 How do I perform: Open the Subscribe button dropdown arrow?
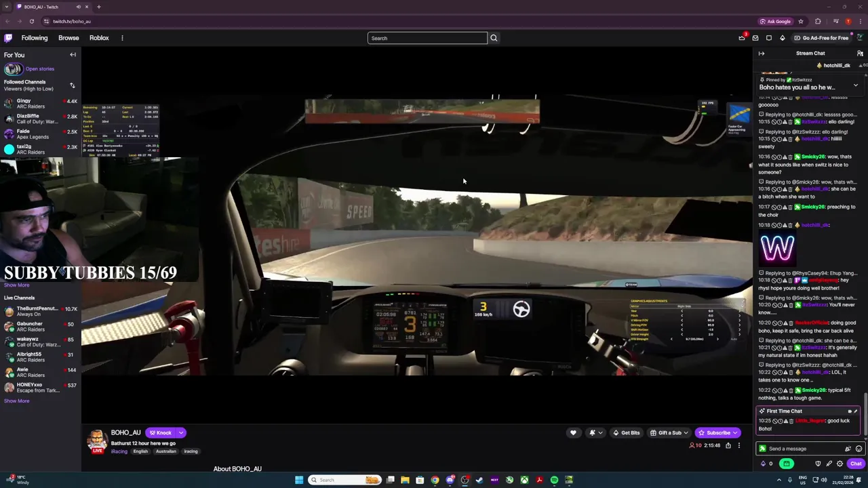pos(735,433)
